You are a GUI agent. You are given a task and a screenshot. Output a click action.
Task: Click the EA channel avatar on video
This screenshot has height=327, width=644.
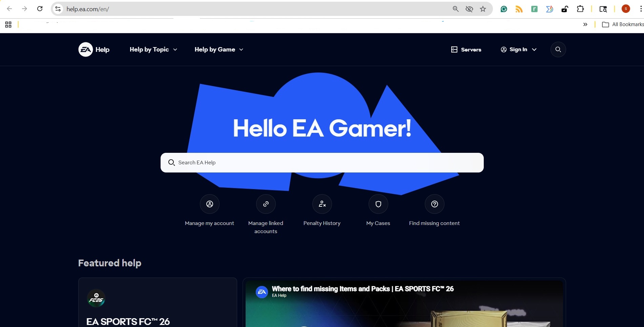262,292
